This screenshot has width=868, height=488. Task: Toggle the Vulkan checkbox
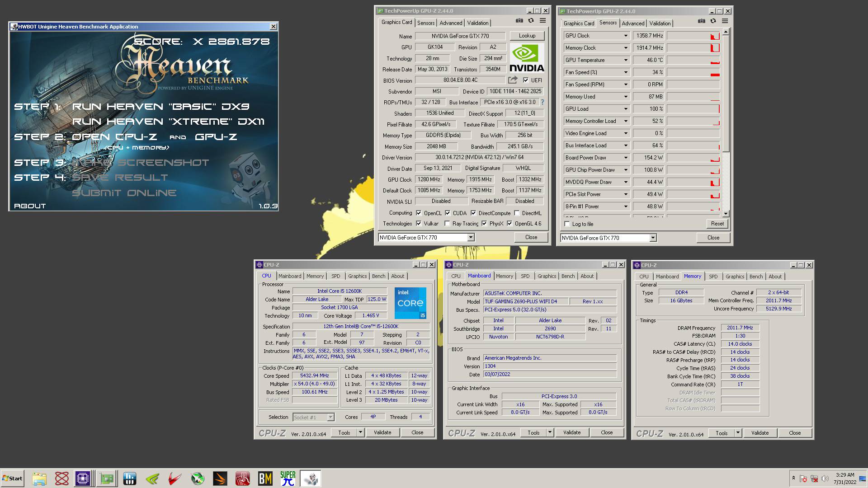point(419,224)
